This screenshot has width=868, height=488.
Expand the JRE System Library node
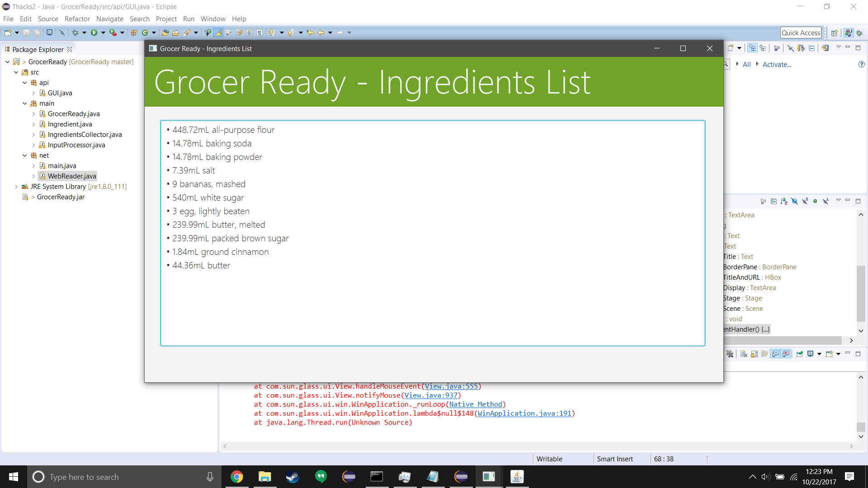coord(16,187)
